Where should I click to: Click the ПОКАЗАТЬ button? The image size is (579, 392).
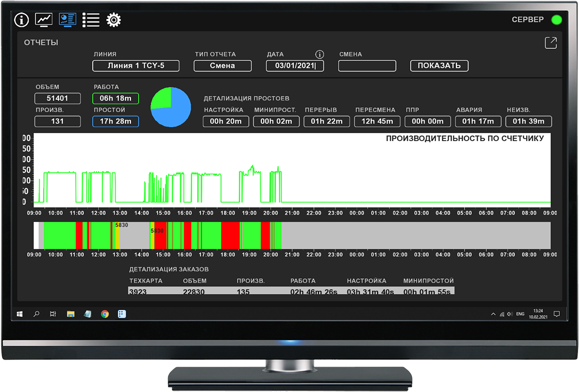tap(439, 66)
